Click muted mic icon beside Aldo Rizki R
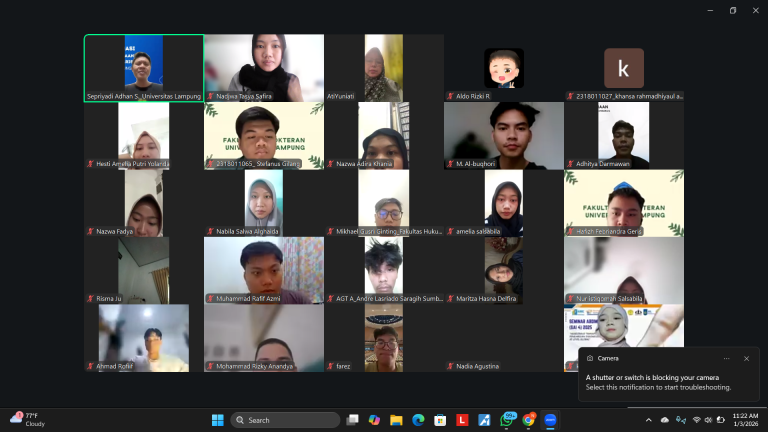The image size is (768, 432). pos(450,96)
